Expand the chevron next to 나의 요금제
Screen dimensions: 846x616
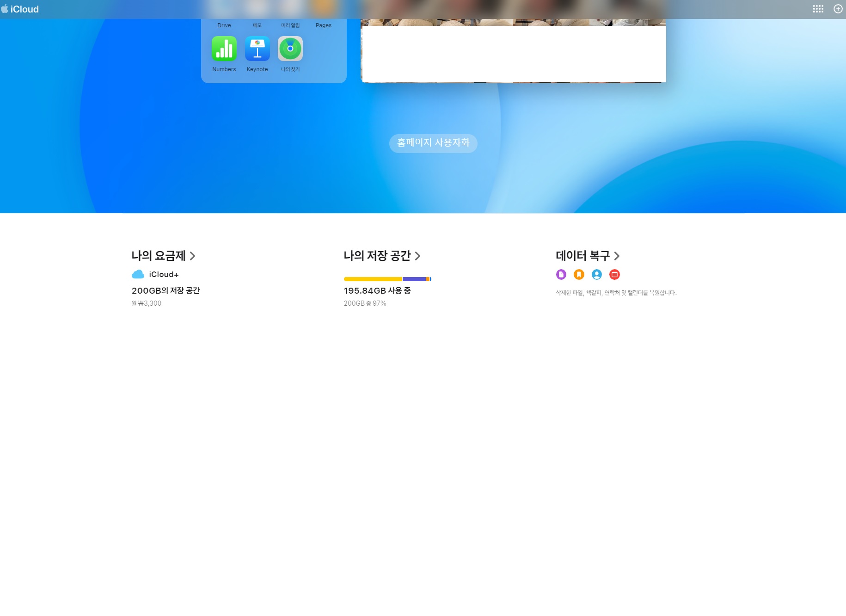[192, 256]
